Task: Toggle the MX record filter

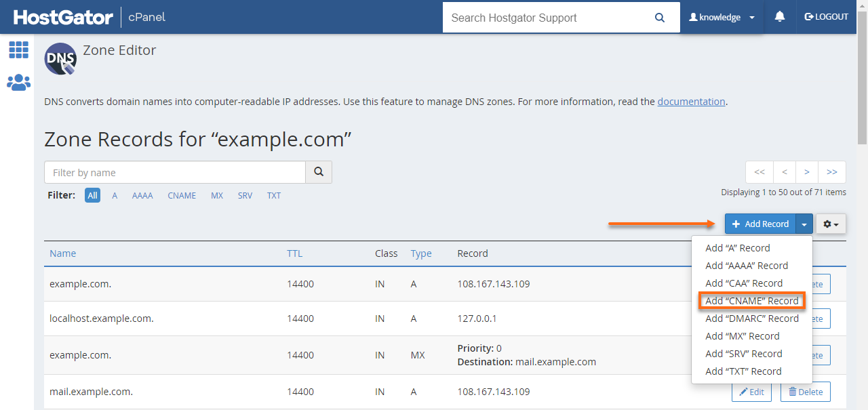Action: point(217,196)
